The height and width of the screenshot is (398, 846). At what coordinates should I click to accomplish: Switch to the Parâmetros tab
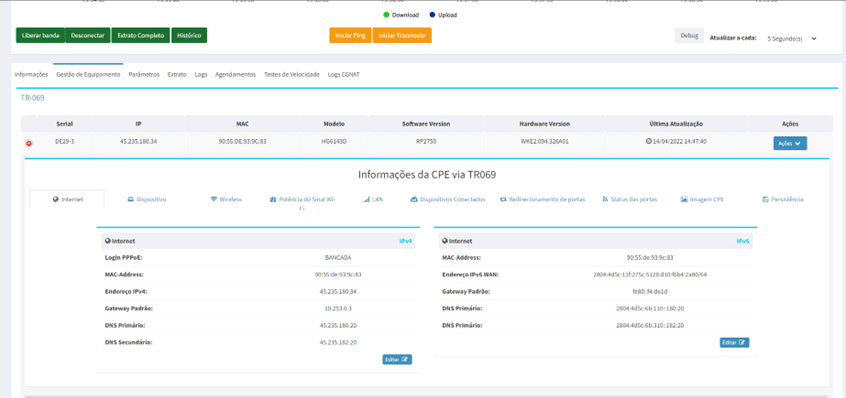click(x=144, y=74)
